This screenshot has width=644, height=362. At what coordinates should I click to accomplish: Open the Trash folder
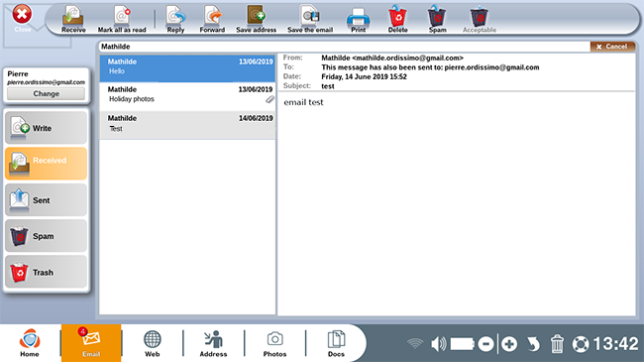(x=46, y=272)
